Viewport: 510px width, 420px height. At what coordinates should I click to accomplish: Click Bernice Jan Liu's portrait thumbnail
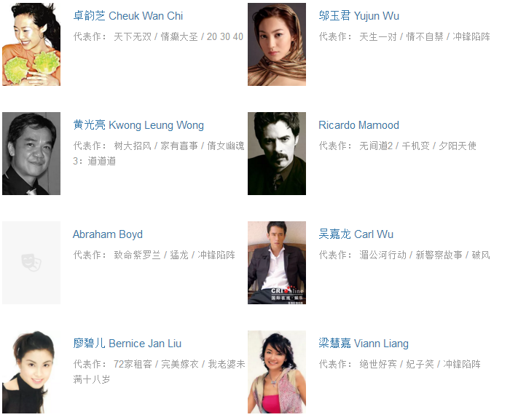coord(31,372)
